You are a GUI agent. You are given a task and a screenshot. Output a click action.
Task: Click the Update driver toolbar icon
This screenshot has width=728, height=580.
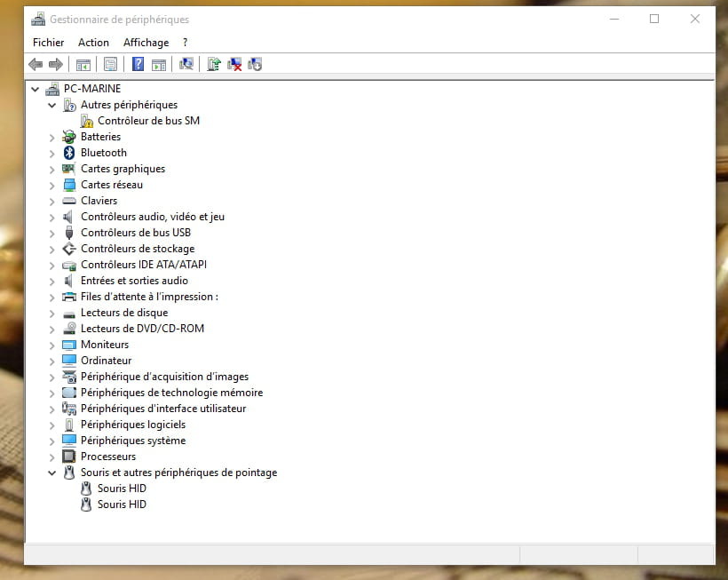[x=213, y=64]
